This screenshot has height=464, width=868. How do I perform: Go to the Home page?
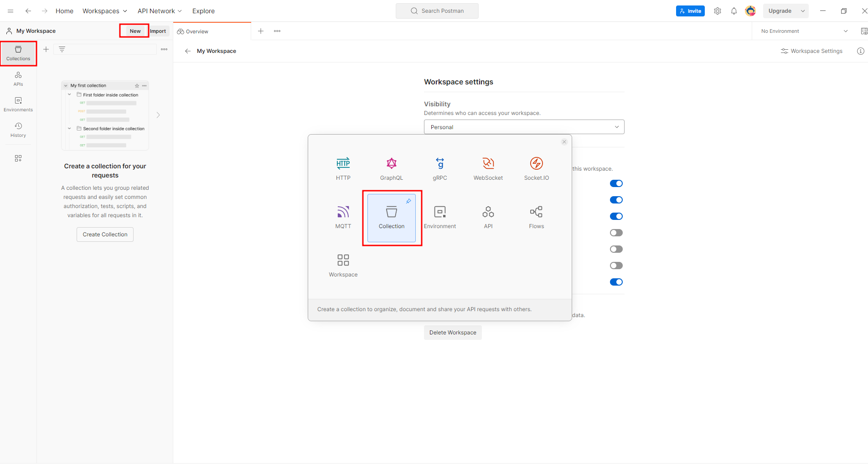[x=64, y=11]
